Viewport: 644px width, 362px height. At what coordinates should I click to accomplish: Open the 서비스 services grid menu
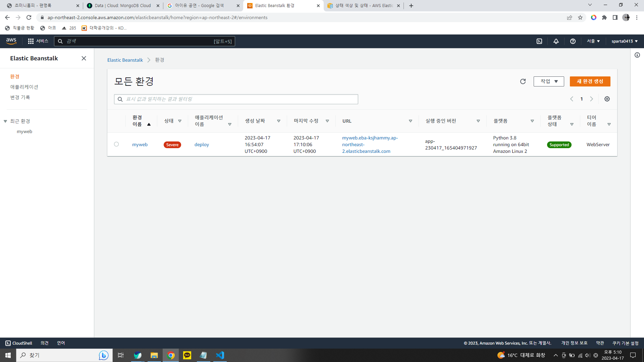(38, 41)
